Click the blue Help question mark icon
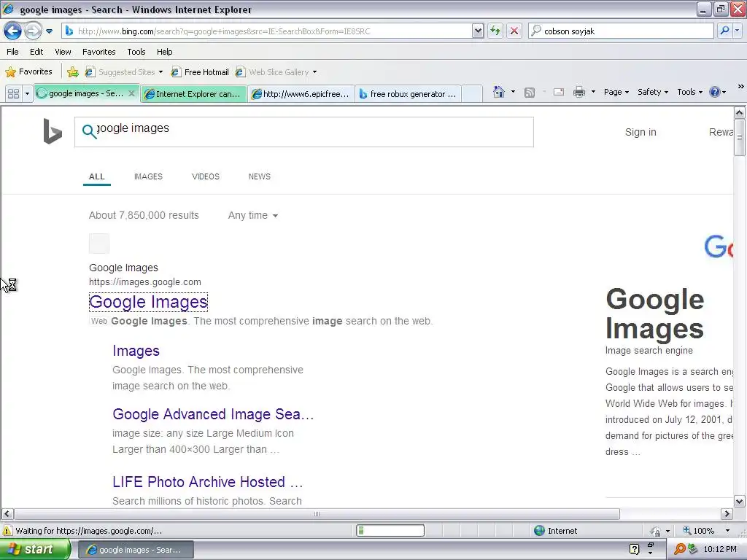747x560 pixels. tap(715, 92)
